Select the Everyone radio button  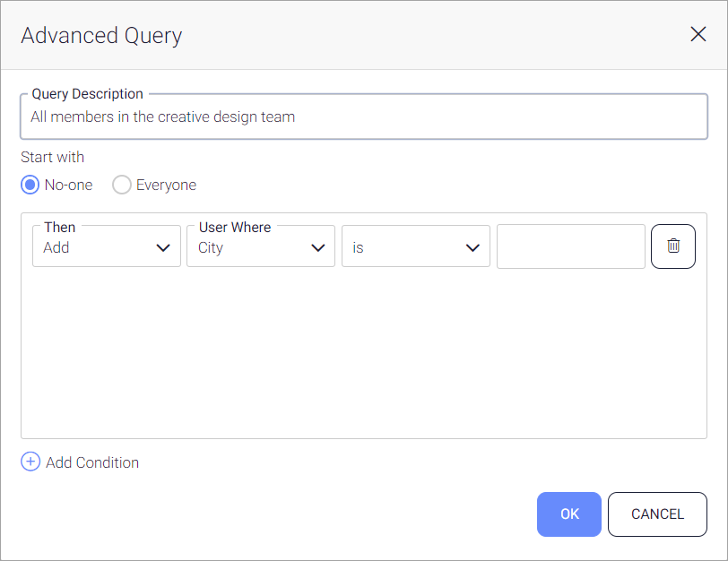point(122,185)
